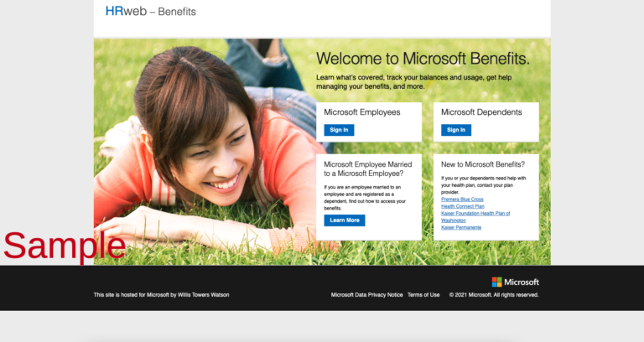Image resolution: width=644 pixels, height=342 pixels.
Task: Sign in as a Microsoft Employee
Action: [x=339, y=130]
